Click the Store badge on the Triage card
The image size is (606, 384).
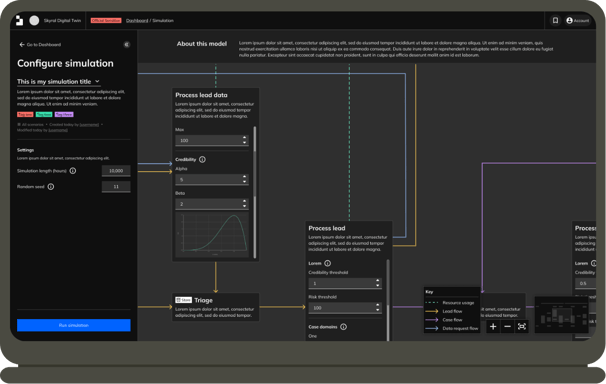click(x=184, y=300)
